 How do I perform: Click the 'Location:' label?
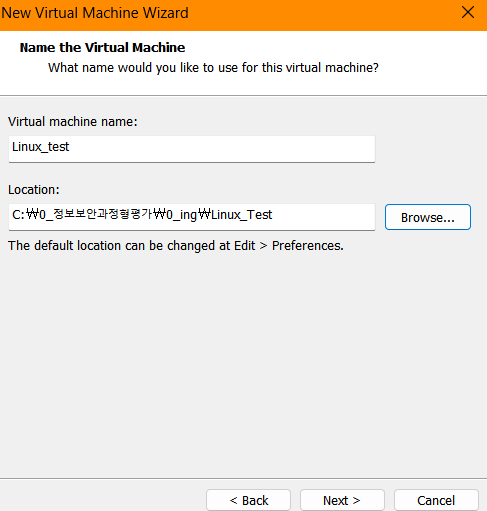coord(34,189)
